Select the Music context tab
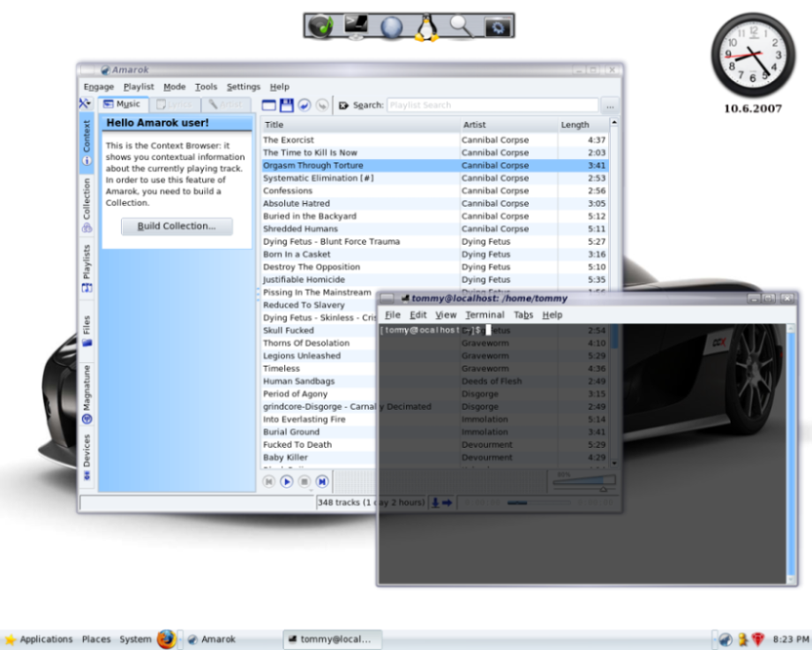The width and height of the screenshot is (812, 650). [123, 104]
